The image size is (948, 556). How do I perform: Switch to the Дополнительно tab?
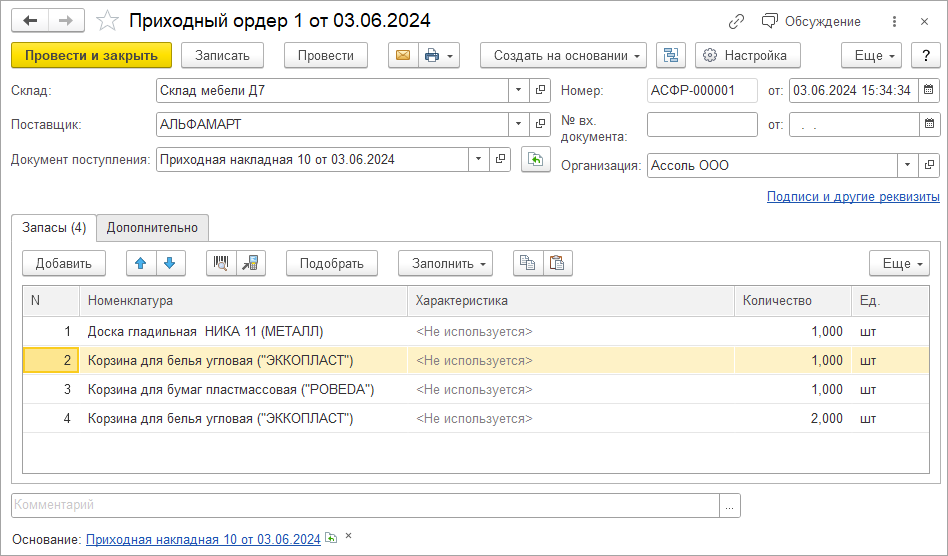tap(153, 228)
